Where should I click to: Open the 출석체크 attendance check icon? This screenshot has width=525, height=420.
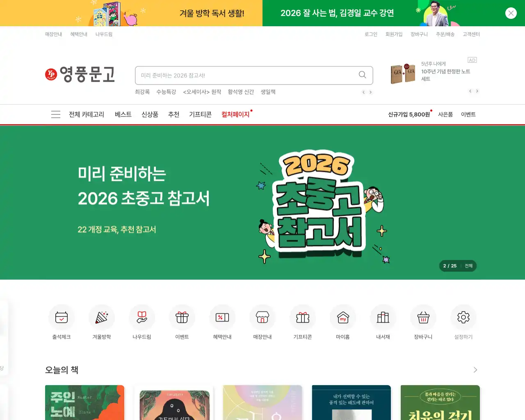(62, 317)
